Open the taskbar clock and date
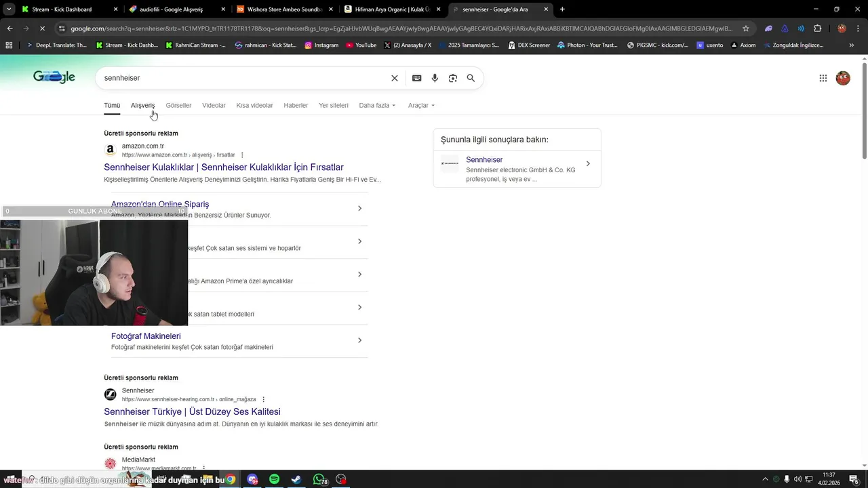 [x=829, y=479]
